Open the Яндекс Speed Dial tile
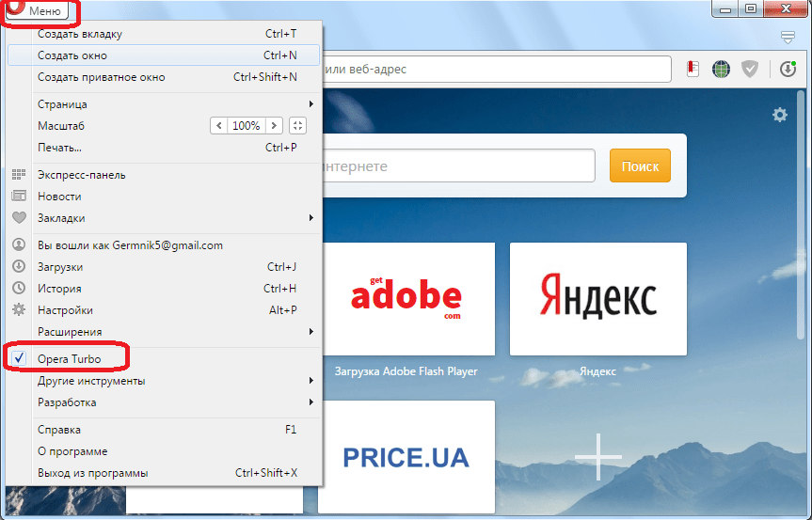812x520 pixels. click(598, 298)
